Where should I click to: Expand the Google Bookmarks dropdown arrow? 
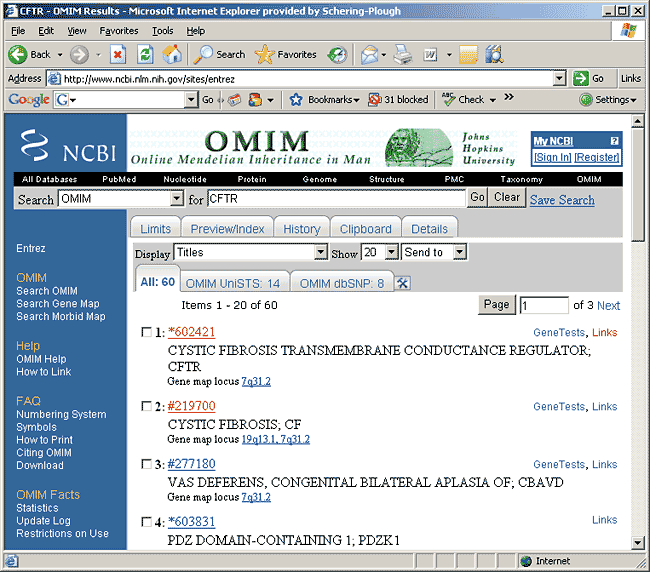pos(357,100)
